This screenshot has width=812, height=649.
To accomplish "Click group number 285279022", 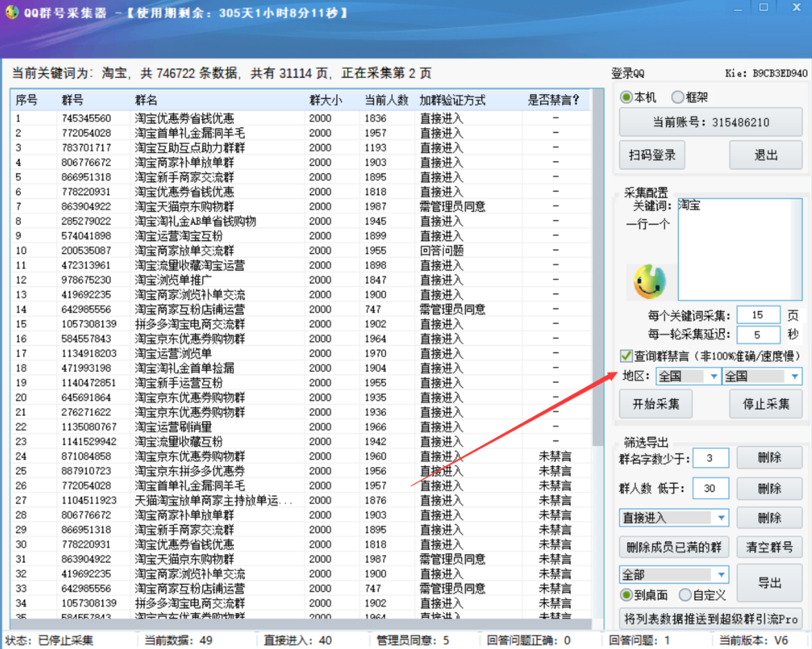I will pos(86,222).
